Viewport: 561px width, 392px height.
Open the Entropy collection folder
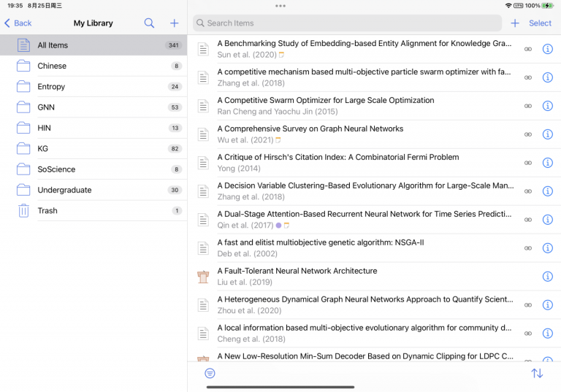[53, 87]
